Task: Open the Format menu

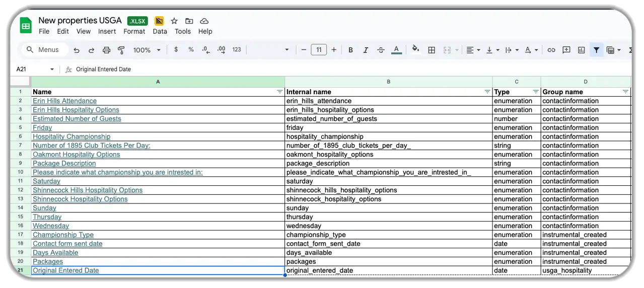Action: click(x=134, y=31)
